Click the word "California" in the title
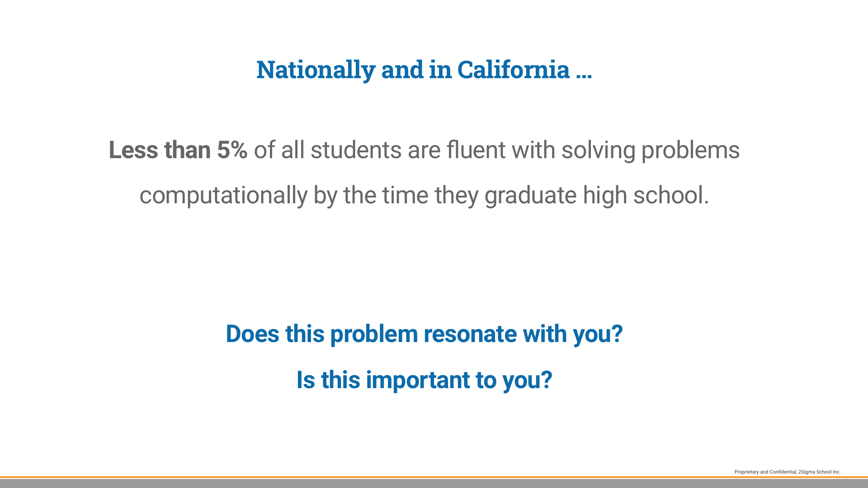Viewport: 868px width, 488px height. (x=513, y=70)
